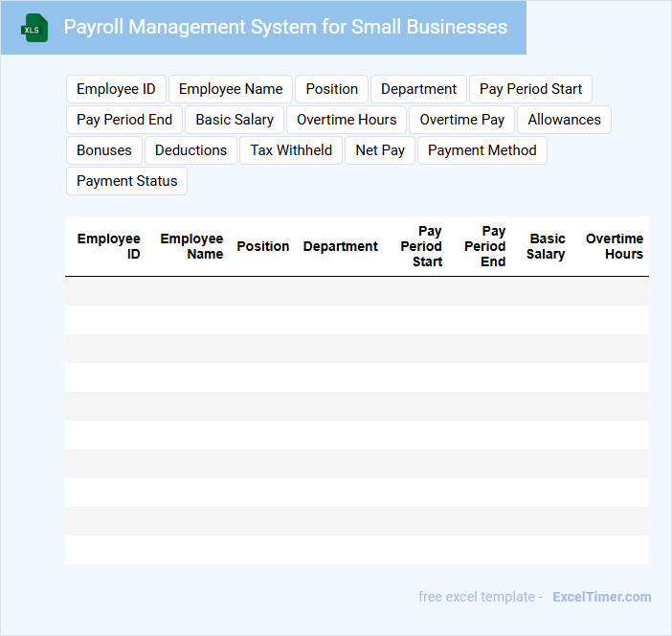Select the Allowances tag

(564, 120)
